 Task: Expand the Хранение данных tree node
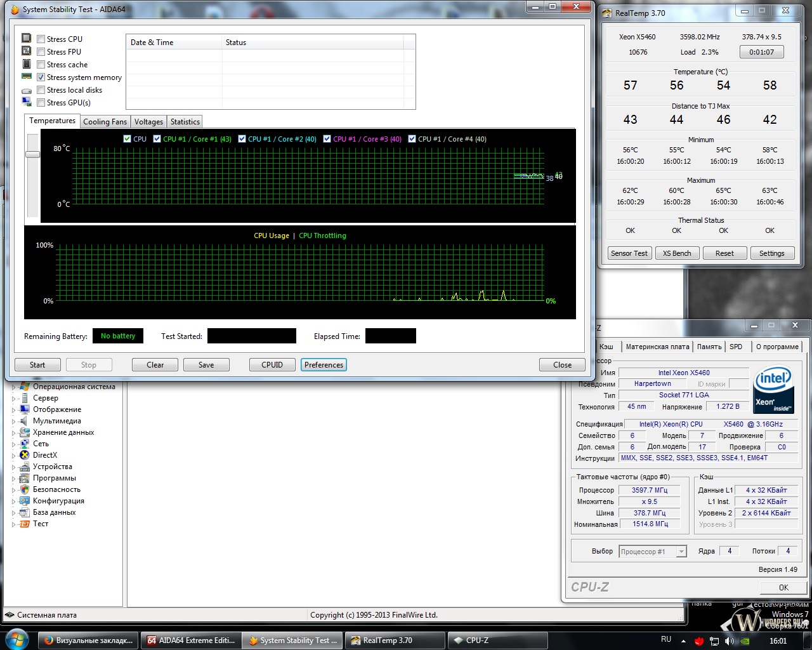click(14, 432)
